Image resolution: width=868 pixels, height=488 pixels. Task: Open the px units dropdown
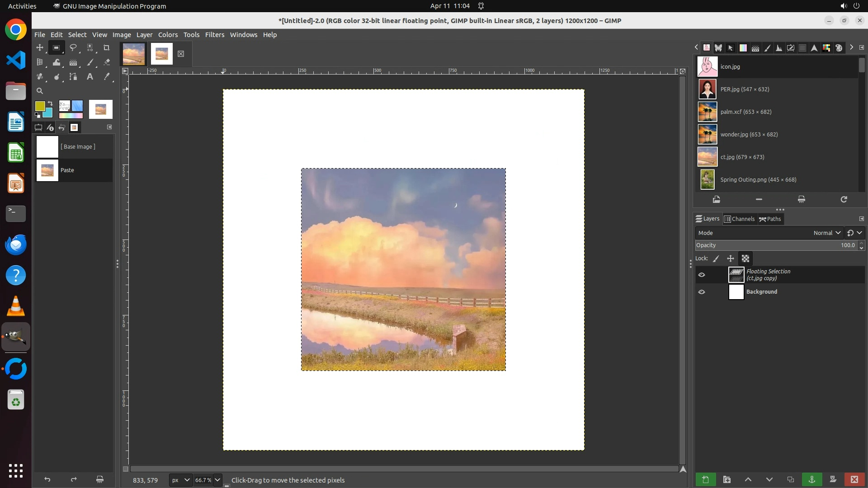(180, 480)
